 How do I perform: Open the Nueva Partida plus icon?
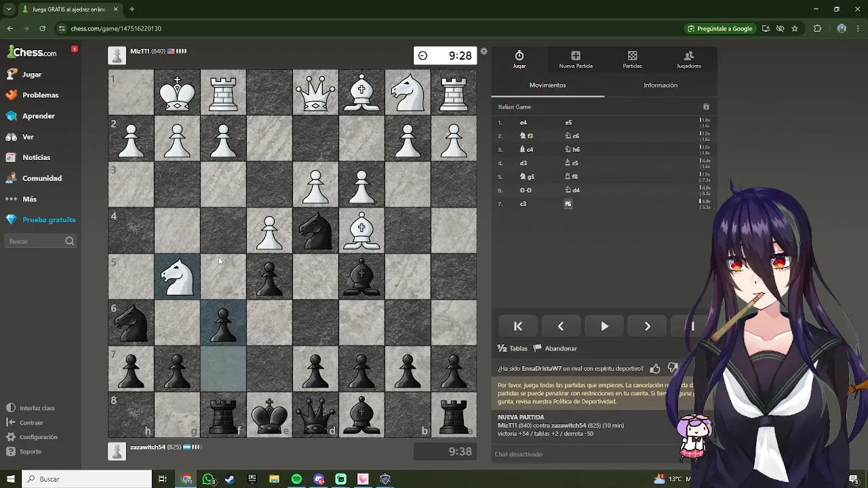576,60
